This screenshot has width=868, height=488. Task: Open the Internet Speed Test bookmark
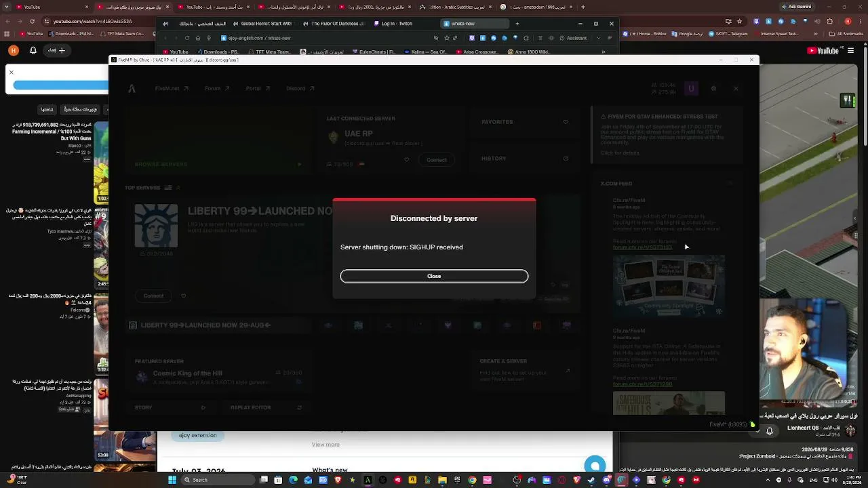776,33
